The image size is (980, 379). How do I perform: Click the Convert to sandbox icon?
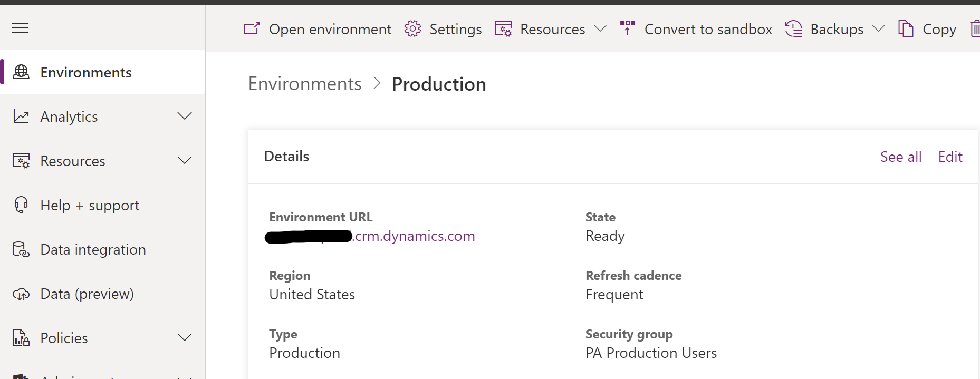click(x=627, y=28)
